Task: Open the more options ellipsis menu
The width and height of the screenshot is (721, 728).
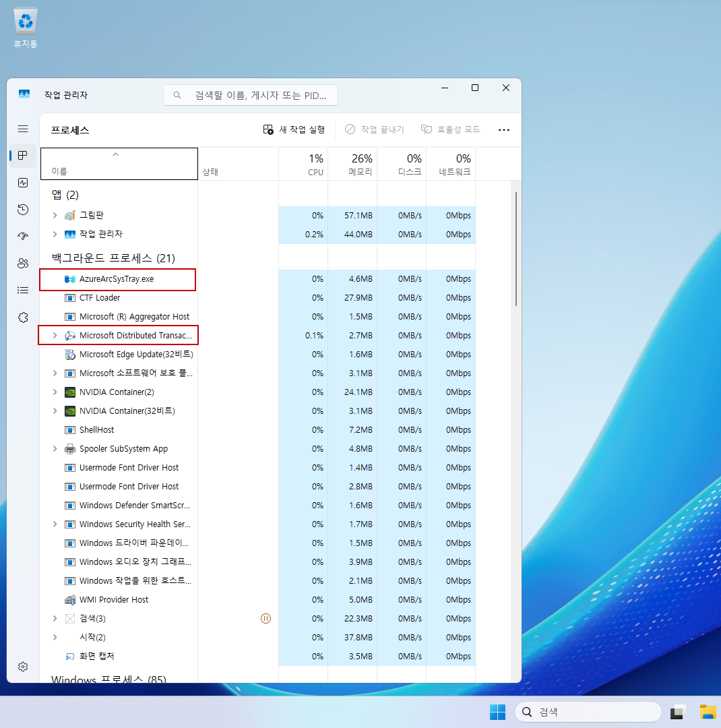Action: 504,130
